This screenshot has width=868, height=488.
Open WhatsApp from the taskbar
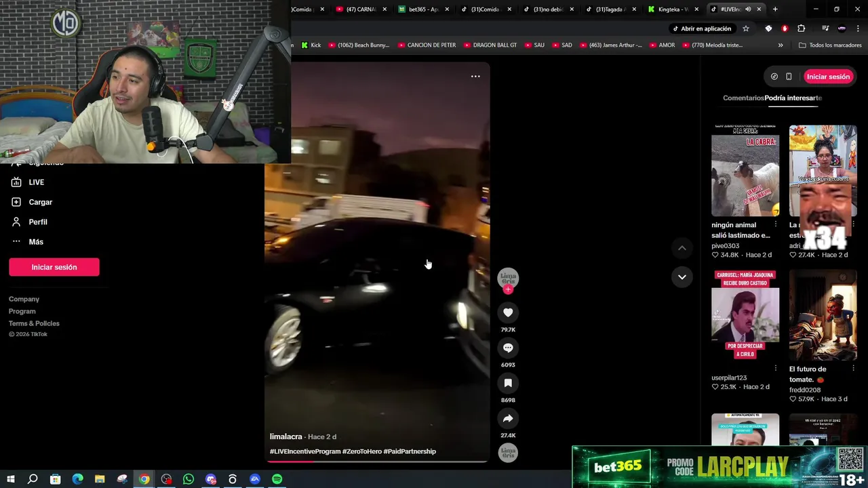pos(189,479)
